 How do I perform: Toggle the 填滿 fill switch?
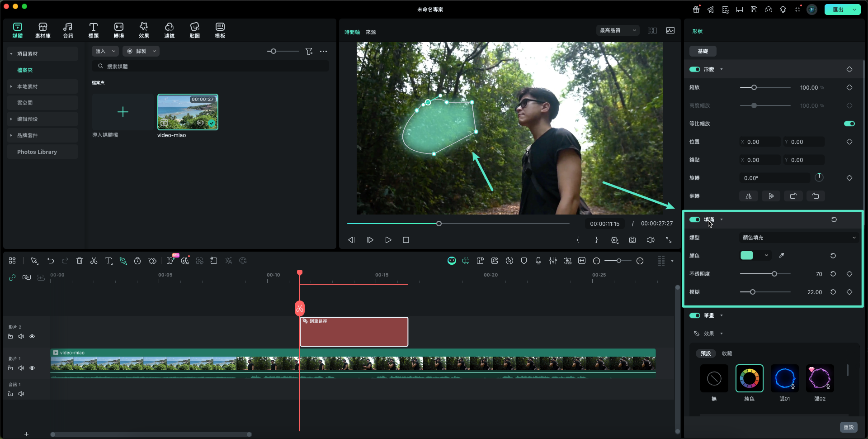coord(694,219)
